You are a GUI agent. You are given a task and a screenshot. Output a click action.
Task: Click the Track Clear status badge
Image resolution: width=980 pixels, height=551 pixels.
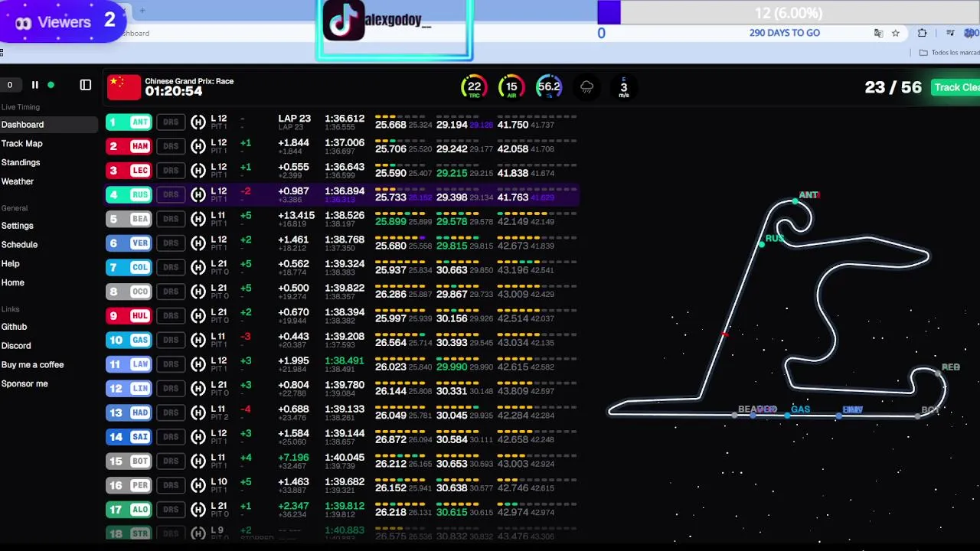(x=956, y=87)
